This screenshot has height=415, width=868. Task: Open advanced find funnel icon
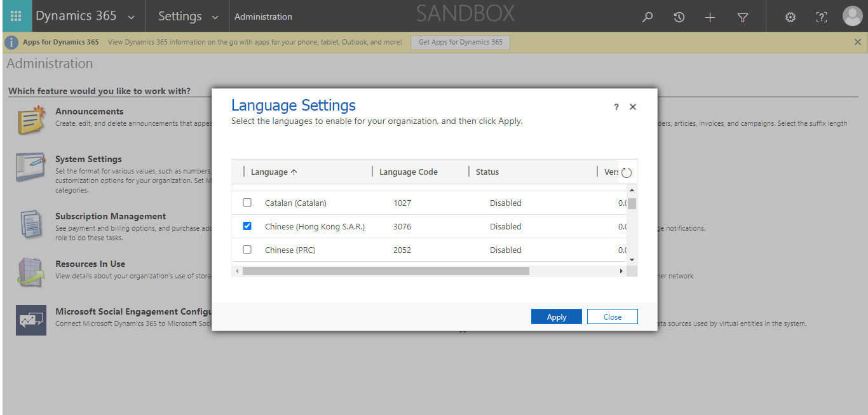click(743, 18)
